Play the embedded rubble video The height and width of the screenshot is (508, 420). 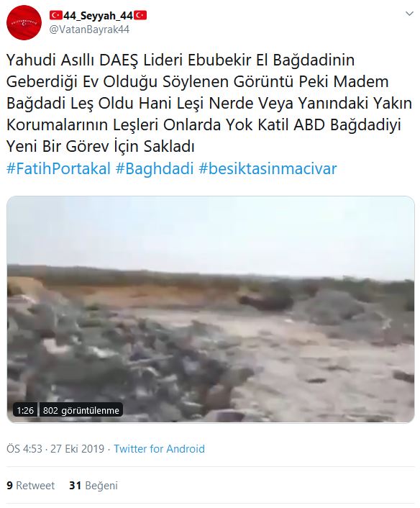pos(211,309)
